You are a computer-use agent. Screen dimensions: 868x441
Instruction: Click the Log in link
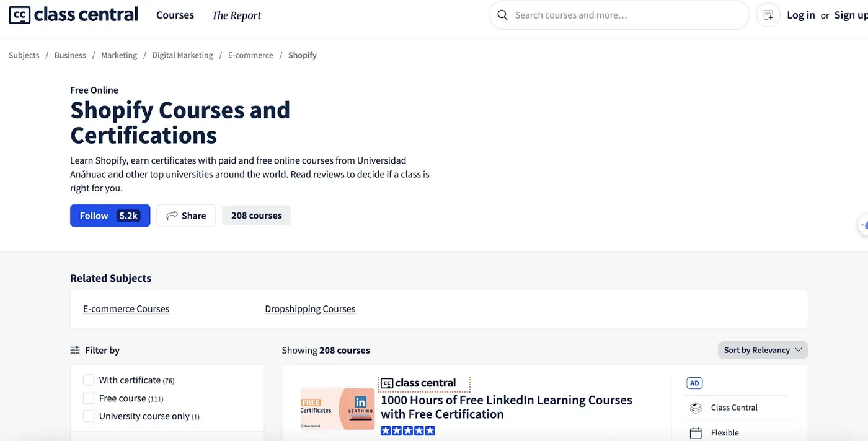point(801,15)
